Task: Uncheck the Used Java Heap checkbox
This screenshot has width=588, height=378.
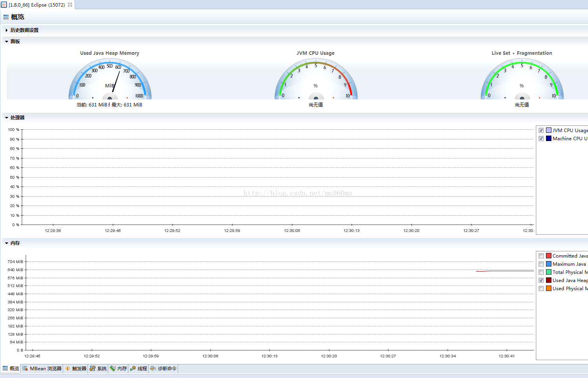Action: pos(541,280)
